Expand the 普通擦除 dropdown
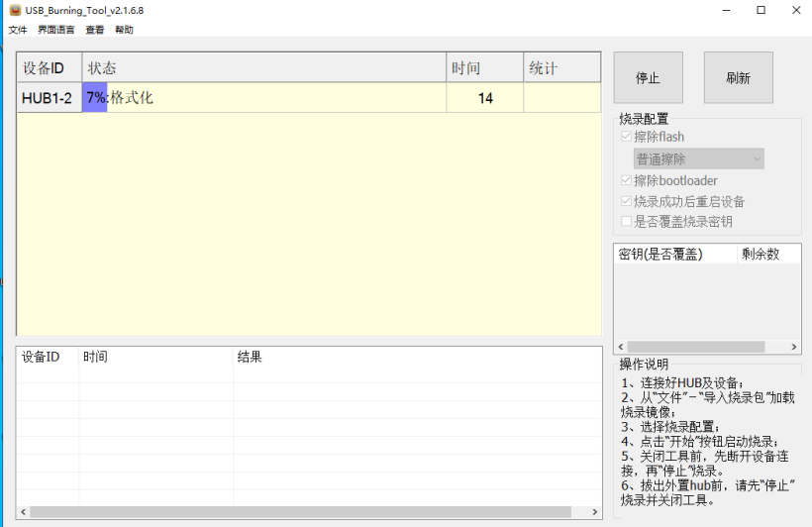Screen dimensions: 812x527 (698, 158)
